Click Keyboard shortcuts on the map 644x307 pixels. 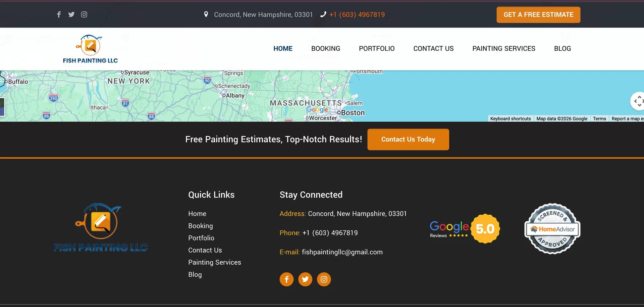click(511, 119)
